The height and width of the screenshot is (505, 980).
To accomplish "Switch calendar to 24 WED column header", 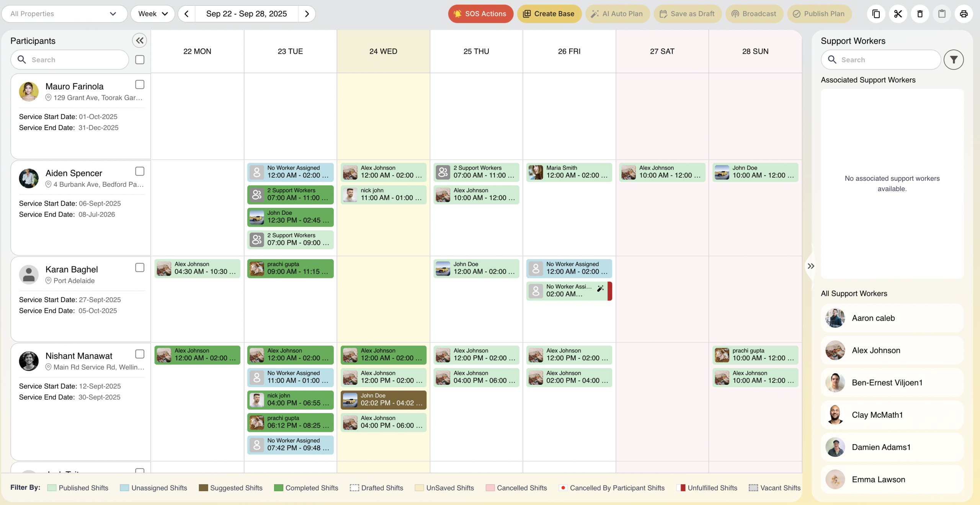I will coord(383,51).
